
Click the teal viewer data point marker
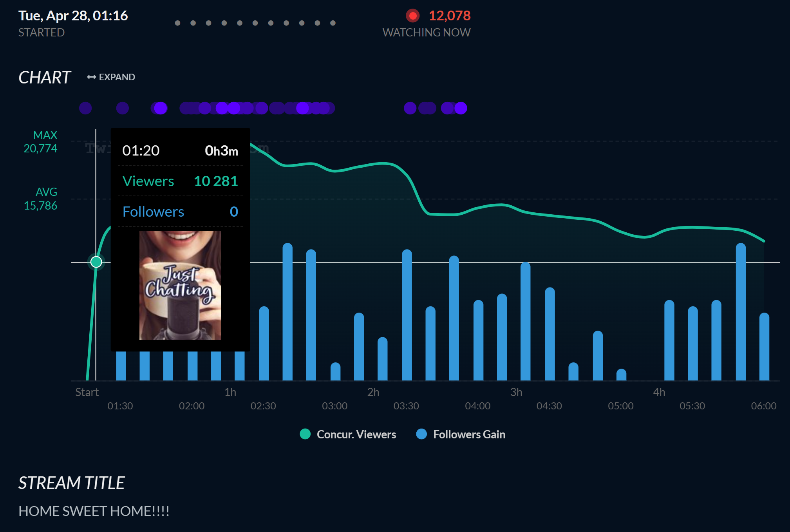pos(96,262)
